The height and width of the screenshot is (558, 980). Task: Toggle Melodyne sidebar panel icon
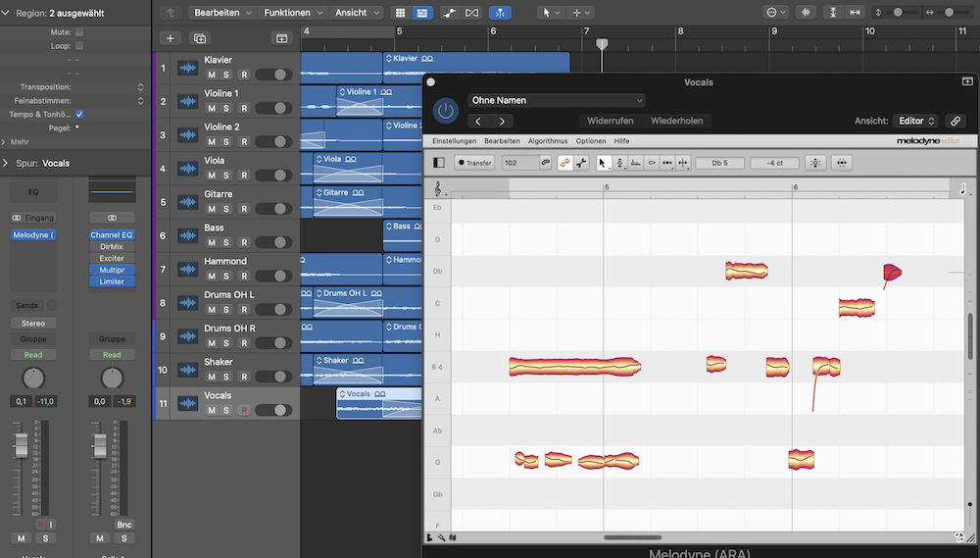pyautogui.click(x=438, y=163)
